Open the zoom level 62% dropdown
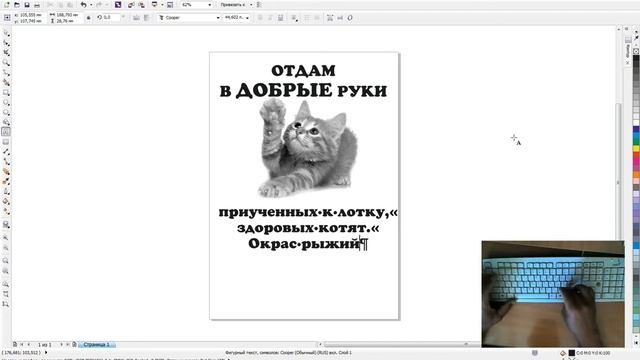Image resolution: width=640 pixels, height=360 pixels. click(x=210, y=5)
